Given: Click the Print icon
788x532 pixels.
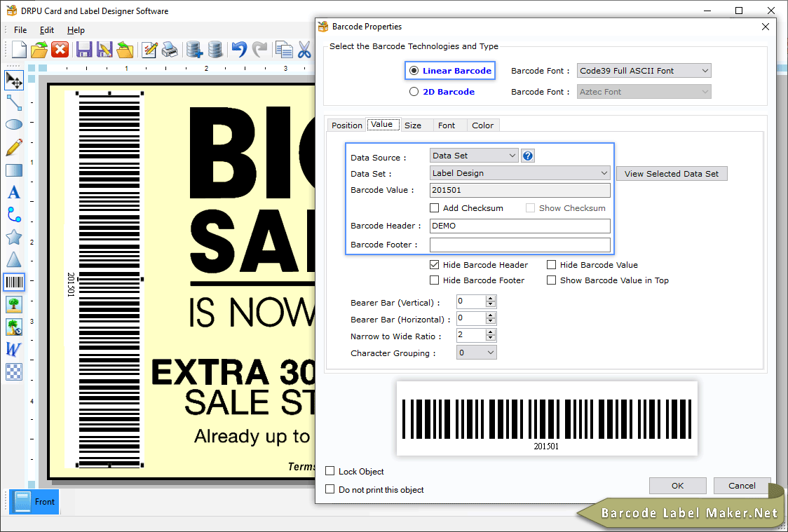Looking at the screenshot, I should click(170, 49).
